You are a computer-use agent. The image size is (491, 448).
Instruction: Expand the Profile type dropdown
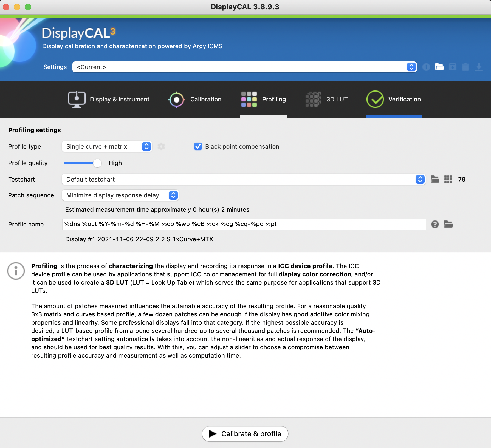tap(107, 146)
